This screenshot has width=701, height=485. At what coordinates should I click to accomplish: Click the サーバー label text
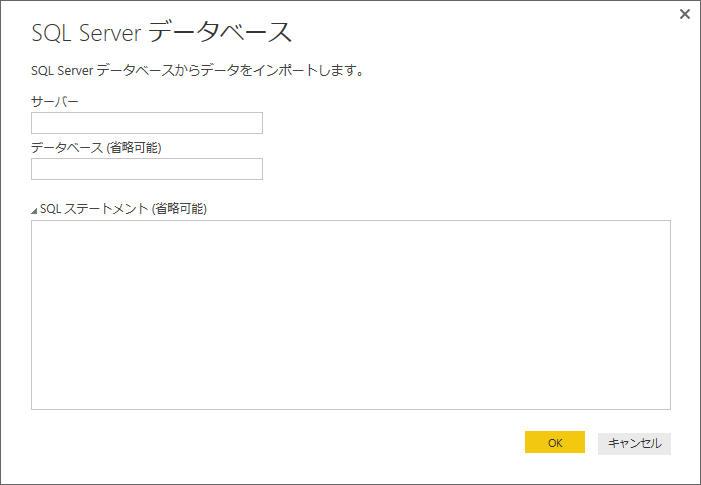[x=55, y=102]
